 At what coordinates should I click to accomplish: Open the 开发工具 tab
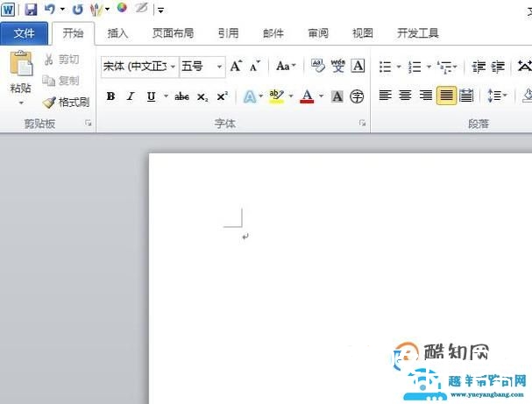pyautogui.click(x=418, y=33)
